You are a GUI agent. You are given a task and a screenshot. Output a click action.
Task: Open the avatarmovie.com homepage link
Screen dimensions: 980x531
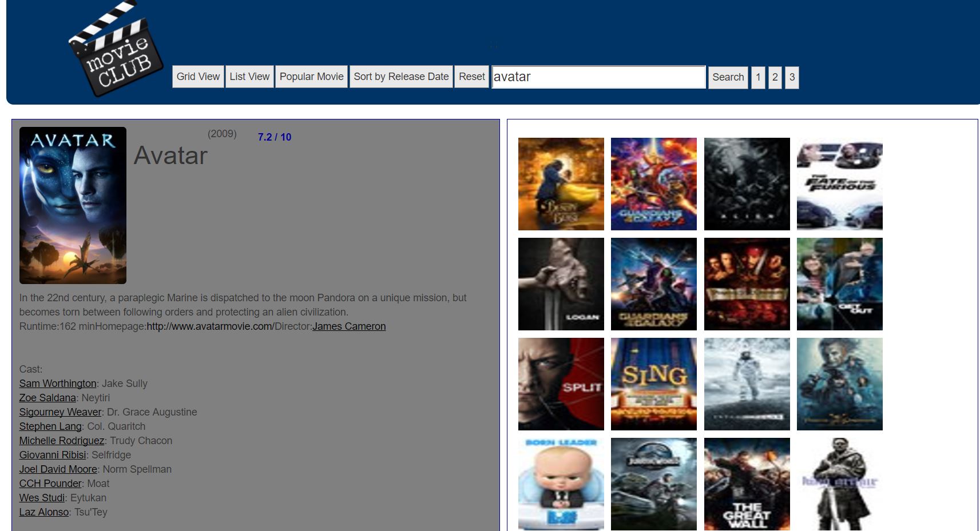211,326
